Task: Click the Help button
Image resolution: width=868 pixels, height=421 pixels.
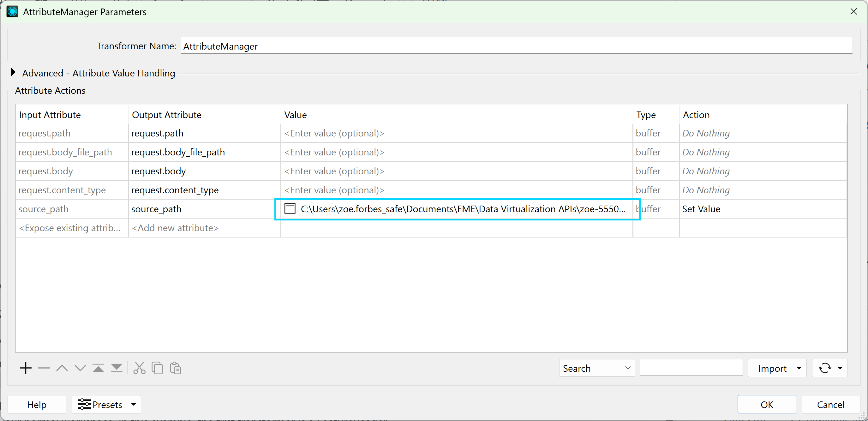Action: [x=37, y=404]
